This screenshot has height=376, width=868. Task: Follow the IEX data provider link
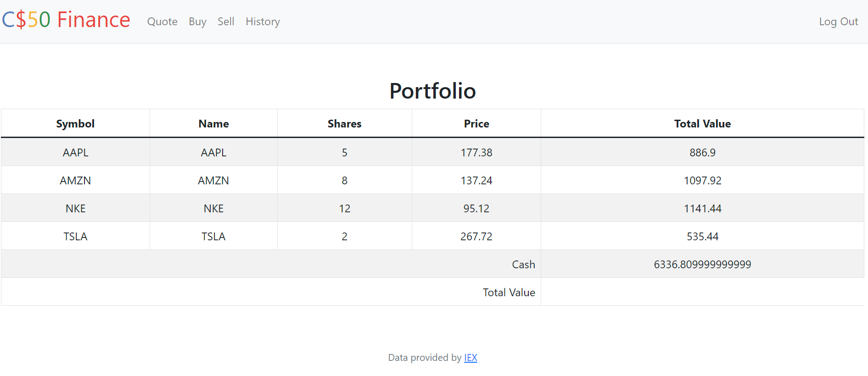(x=470, y=358)
